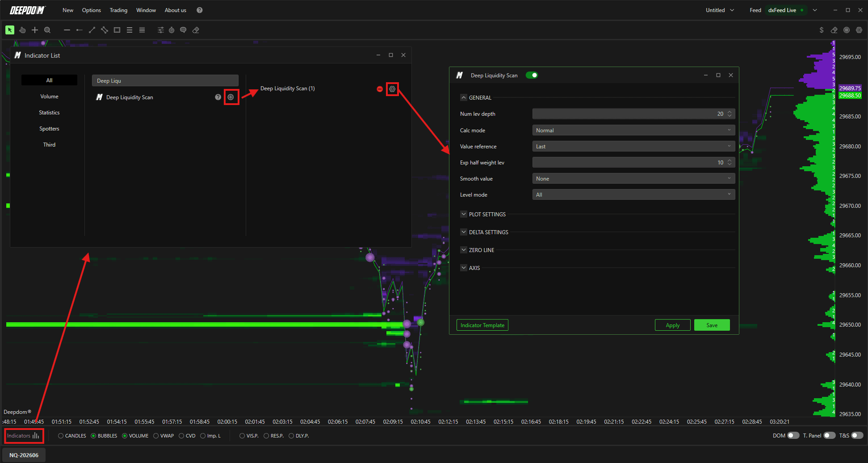Image resolution: width=868 pixels, height=463 pixels.
Task: Open the Smooth value dropdown
Action: coord(633,178)
